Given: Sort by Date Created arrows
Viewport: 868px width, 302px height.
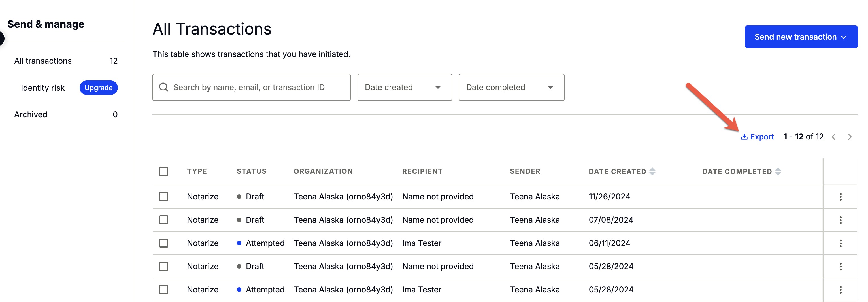Looking at the screenshot, I should 652,171.
